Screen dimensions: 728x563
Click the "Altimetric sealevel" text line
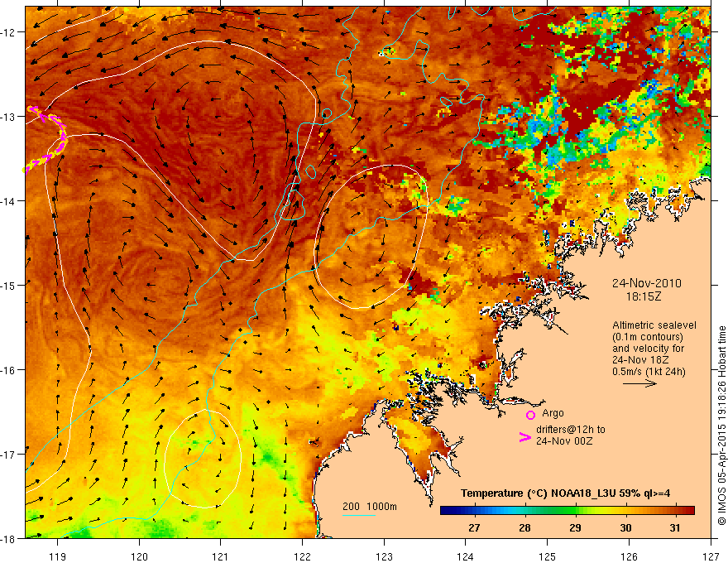tap(654, 325)
